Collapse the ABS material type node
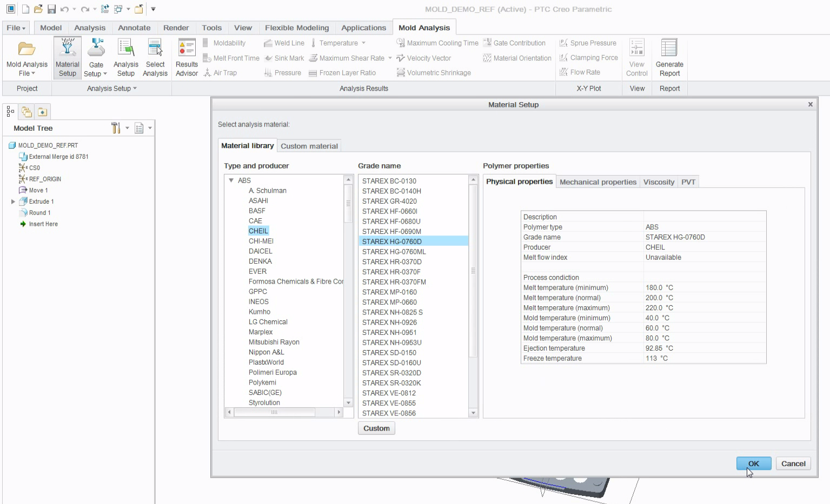 click(x=231, y=180)
